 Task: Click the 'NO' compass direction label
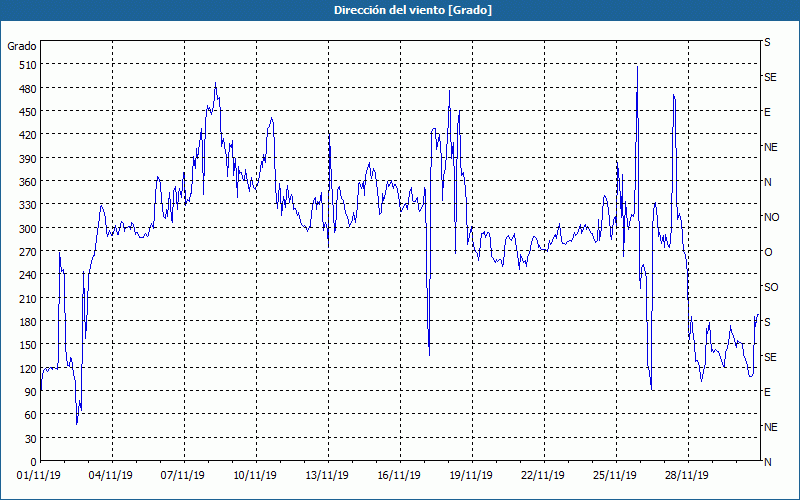[771, 217]
